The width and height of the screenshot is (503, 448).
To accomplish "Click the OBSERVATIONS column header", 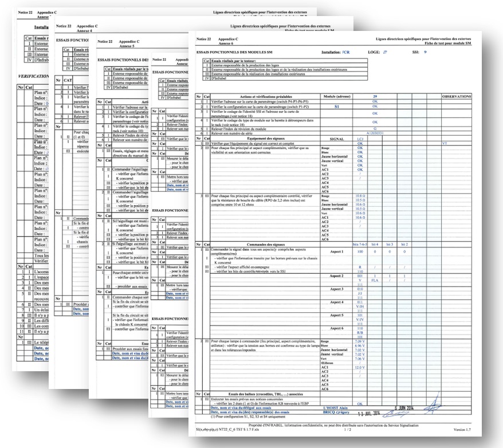I will (457, 96).
